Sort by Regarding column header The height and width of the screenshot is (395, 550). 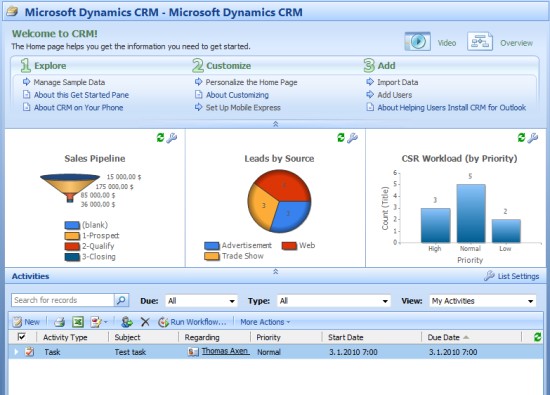202,337
